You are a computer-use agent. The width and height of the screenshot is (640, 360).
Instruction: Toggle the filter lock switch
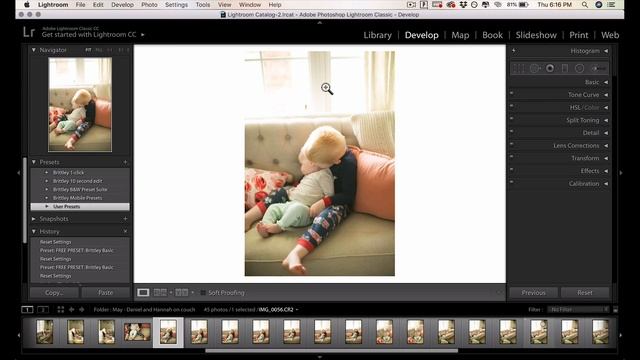click(615, 310)
